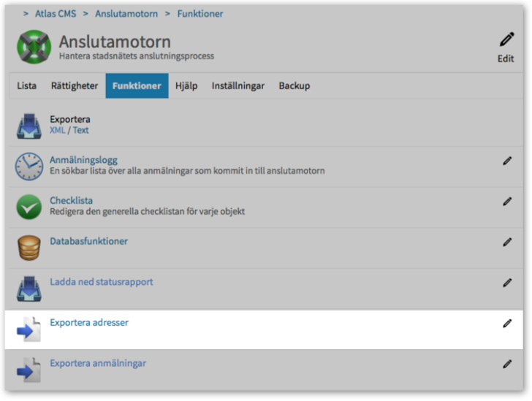Click the large Edit pencil icon
Viewport: 532px width, 401px height.
click(506, 40)
